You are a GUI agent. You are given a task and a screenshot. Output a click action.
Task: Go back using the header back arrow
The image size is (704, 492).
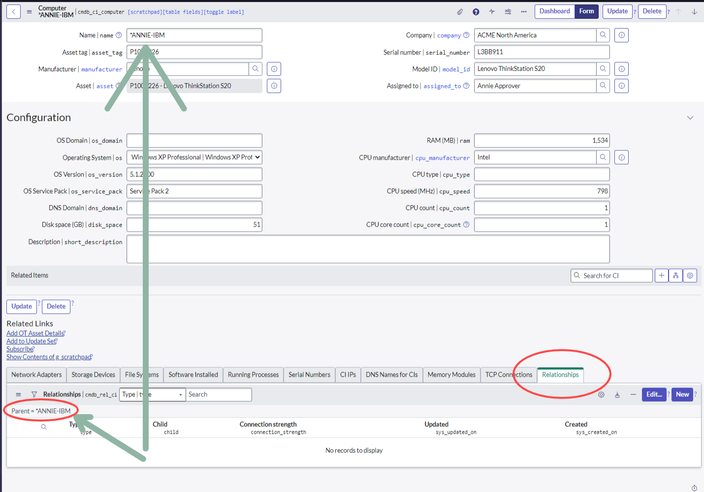tap(13, 12)
